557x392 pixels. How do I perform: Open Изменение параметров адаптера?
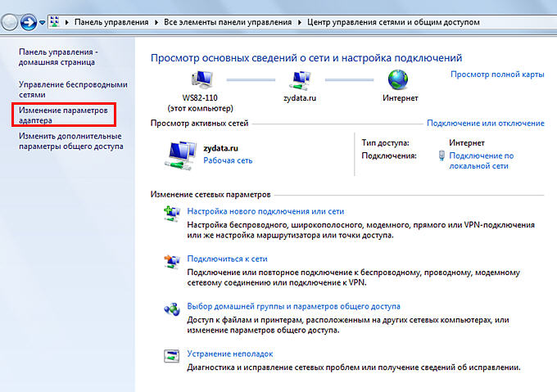tap(63, 115)
